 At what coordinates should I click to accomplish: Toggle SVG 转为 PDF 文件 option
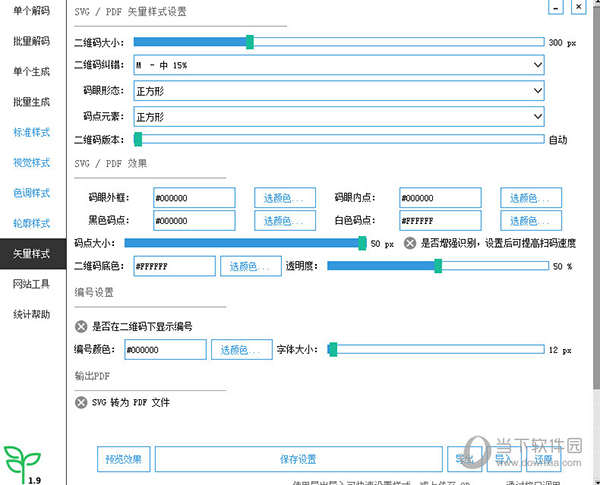[x=81, y=402]
